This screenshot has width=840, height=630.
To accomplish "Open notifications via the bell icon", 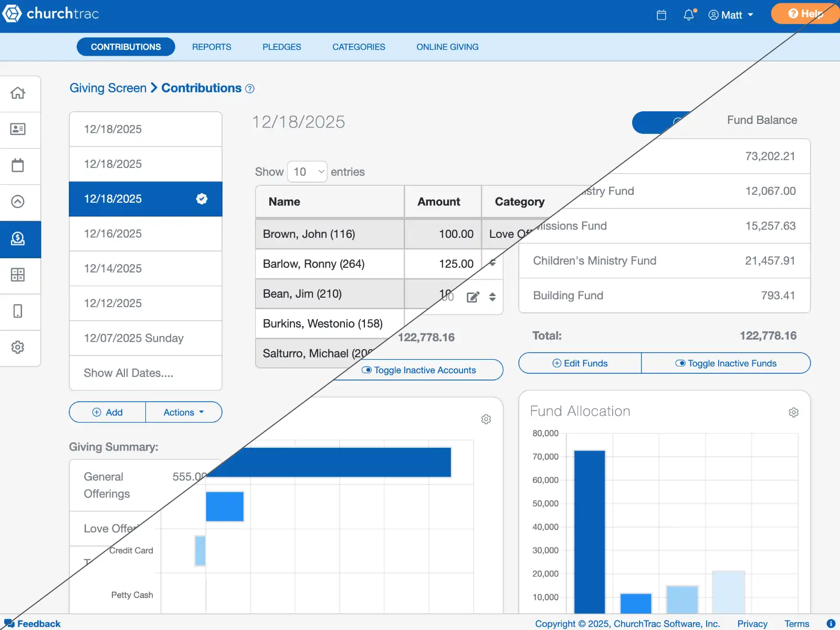I will (688, 15).
